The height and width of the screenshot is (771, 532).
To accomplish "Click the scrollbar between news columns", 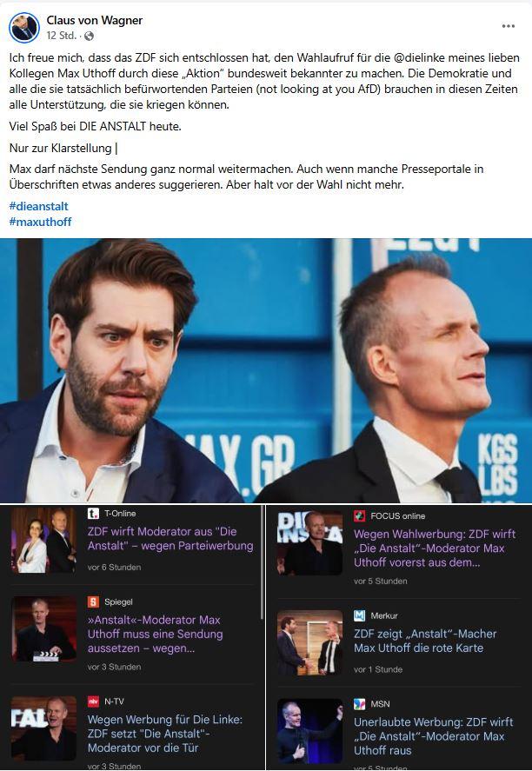I will coord(263,563).
